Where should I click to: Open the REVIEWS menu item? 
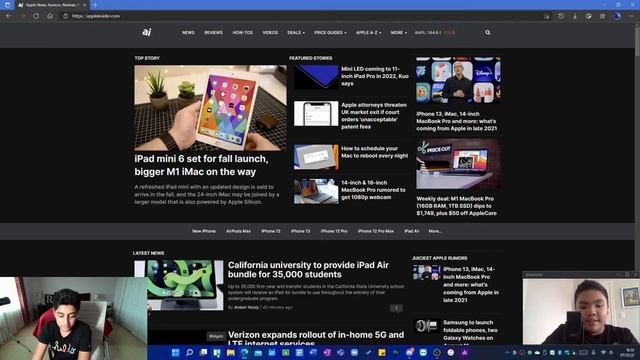coord(213,33)
